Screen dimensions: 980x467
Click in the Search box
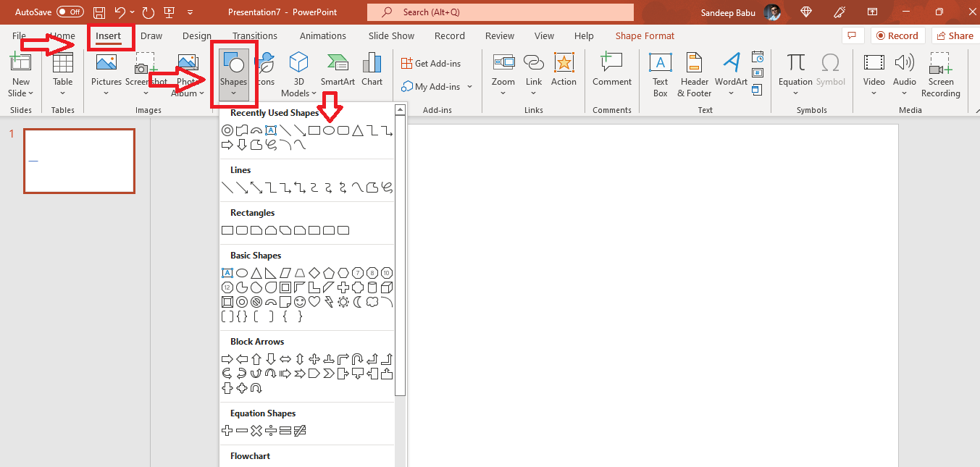coord(501,12)
